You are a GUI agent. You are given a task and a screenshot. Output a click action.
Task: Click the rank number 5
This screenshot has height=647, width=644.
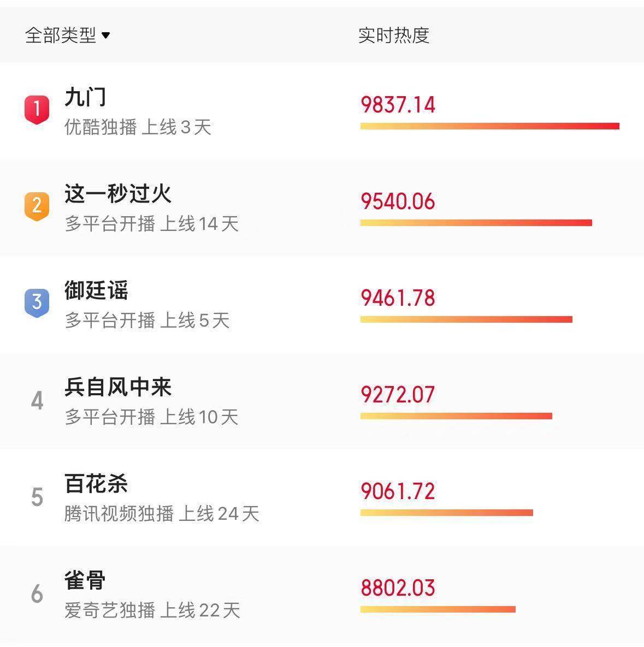37,497
